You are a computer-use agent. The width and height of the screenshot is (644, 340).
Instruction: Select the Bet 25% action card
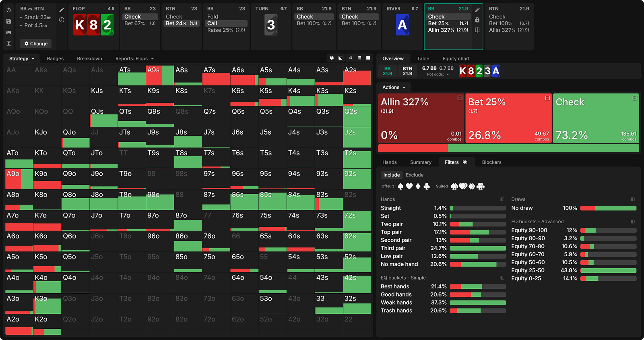point(508,118)
